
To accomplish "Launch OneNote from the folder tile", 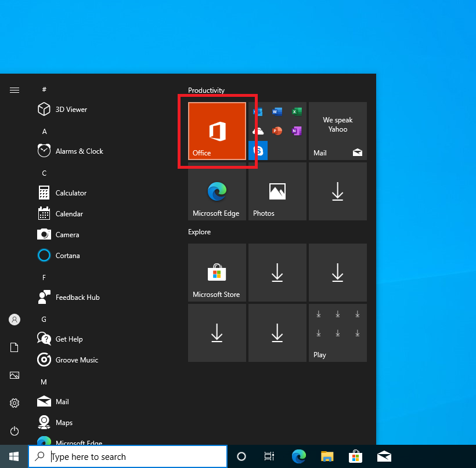I will pyautogui.click(x=297, y=131).
